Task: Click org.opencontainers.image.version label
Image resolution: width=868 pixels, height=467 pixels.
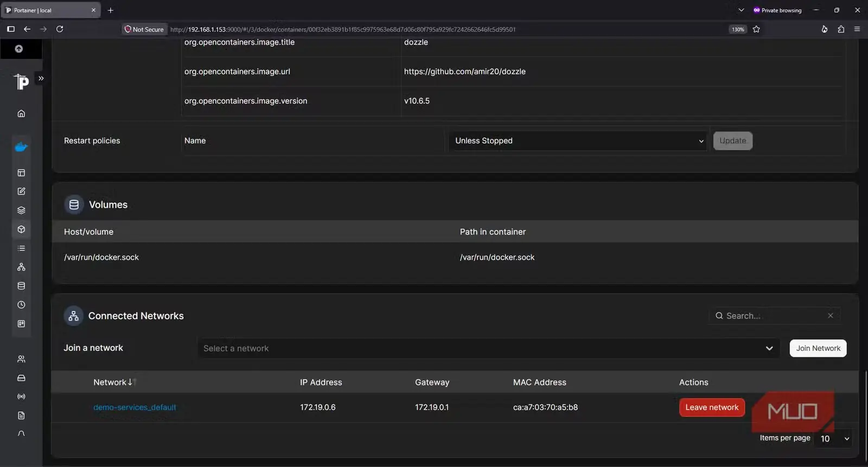Action: click(245, 101)
